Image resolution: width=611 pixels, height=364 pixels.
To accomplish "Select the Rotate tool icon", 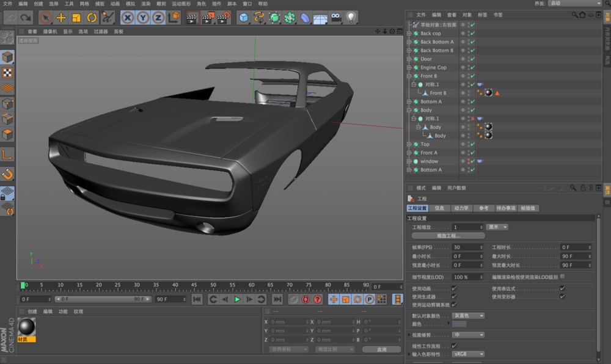I will tap(92, 18).
